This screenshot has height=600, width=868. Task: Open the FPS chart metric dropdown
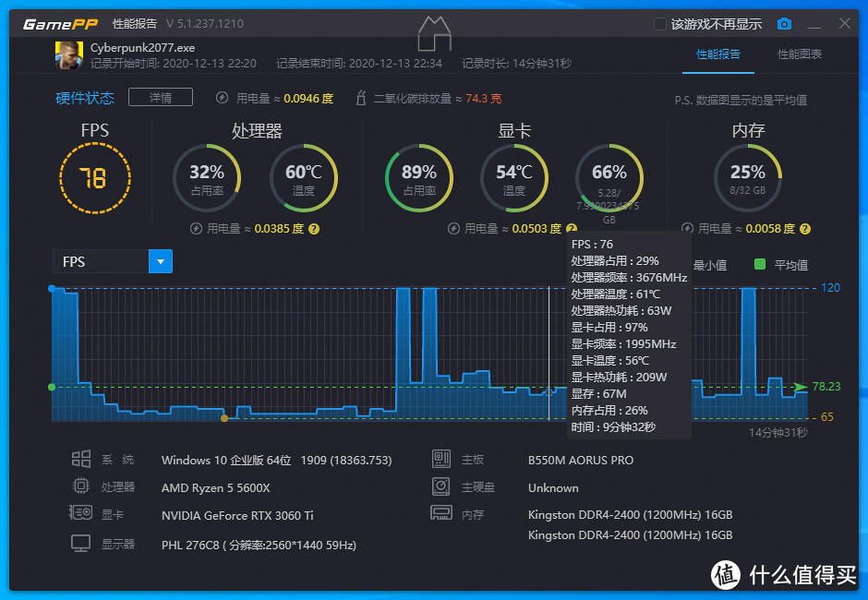[x=113, y=261]
